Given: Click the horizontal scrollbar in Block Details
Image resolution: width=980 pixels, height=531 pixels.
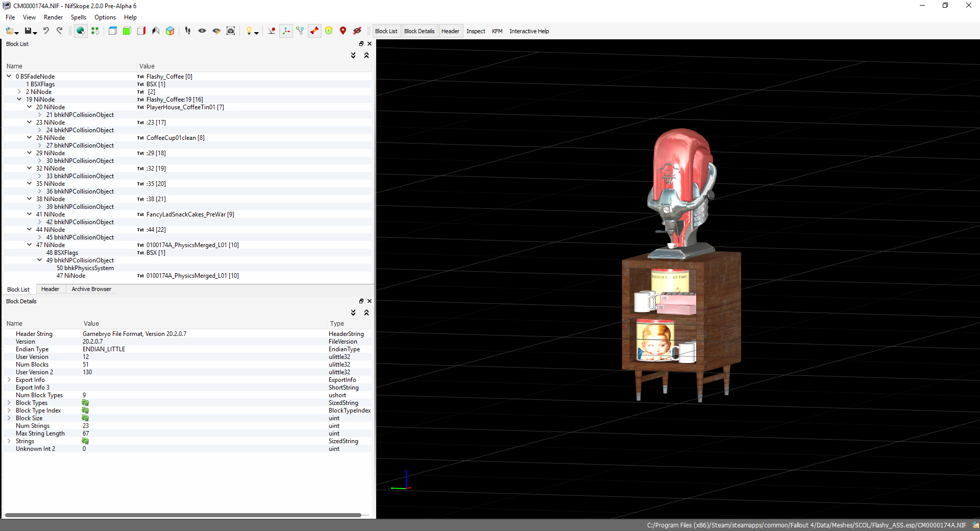Looking at the screenshot, I should pos(183,515).
